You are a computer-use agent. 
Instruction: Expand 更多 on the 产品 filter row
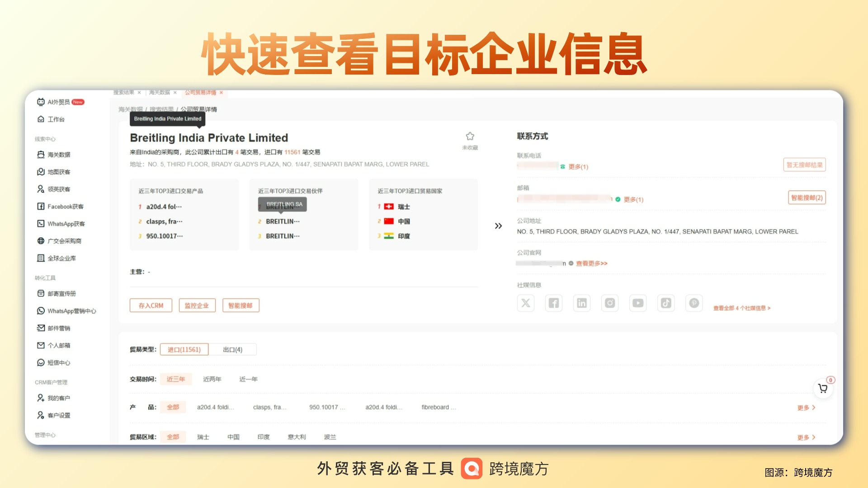(x=804, y=407)
